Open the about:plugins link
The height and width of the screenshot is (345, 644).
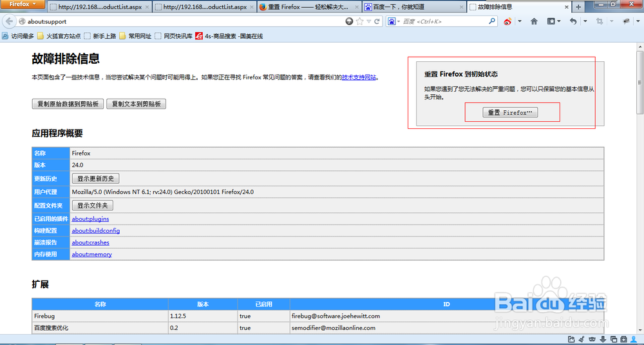point(90,219)
